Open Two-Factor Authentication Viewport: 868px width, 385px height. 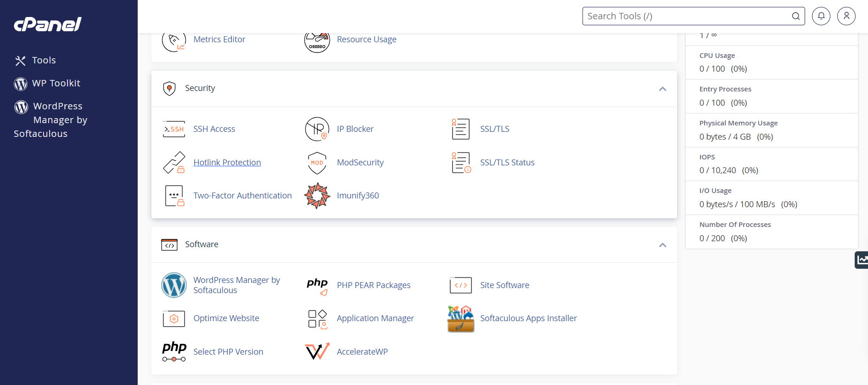click(243, 196)
